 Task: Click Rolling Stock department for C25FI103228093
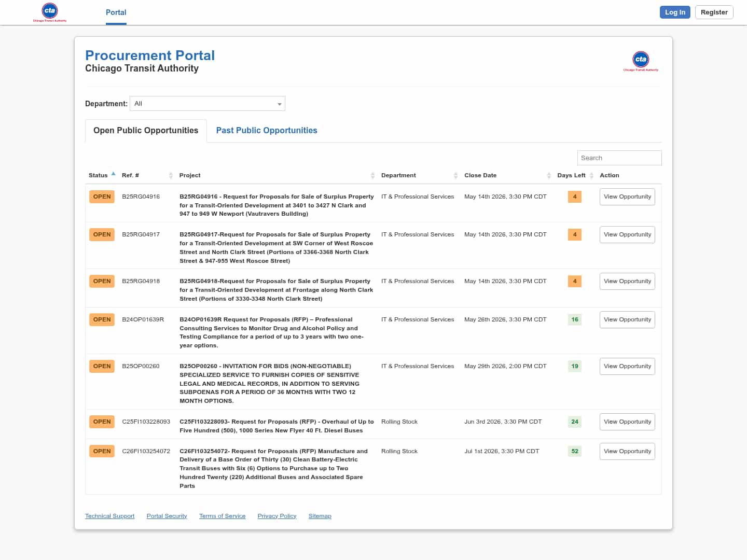(x=399, y=422)
